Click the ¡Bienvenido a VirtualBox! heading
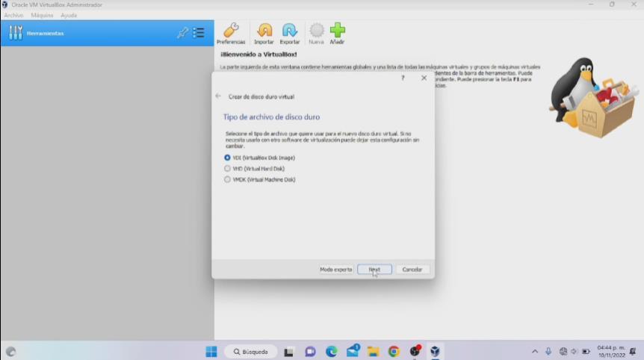This screenshot has height=360, width=644. [258, 55]
